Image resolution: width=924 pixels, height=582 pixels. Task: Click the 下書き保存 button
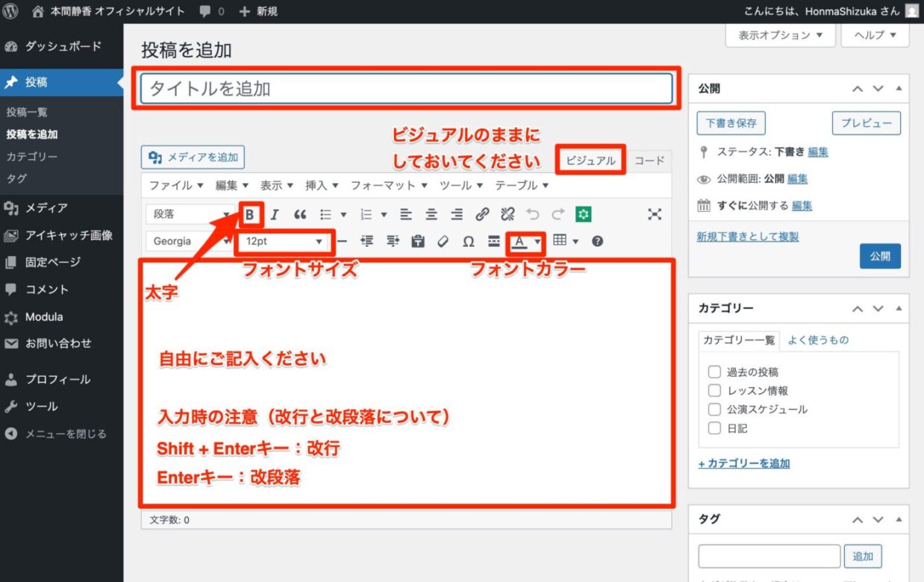731,123
